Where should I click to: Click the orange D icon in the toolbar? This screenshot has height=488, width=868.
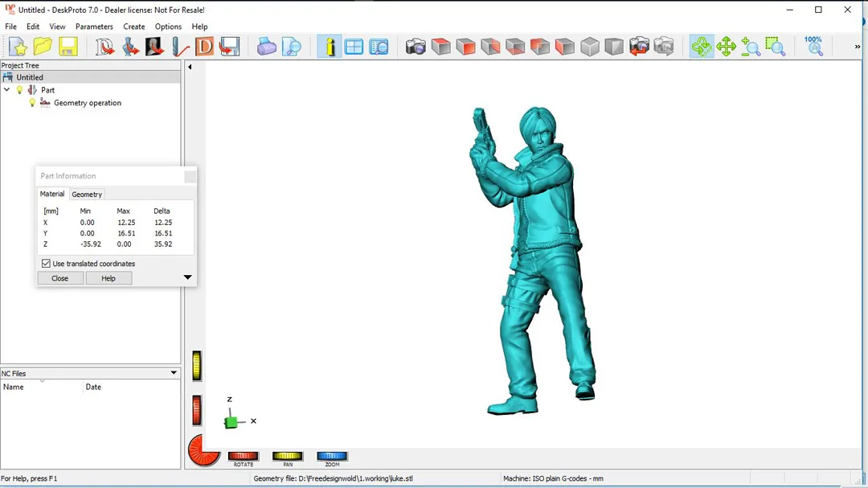[204, 47]
